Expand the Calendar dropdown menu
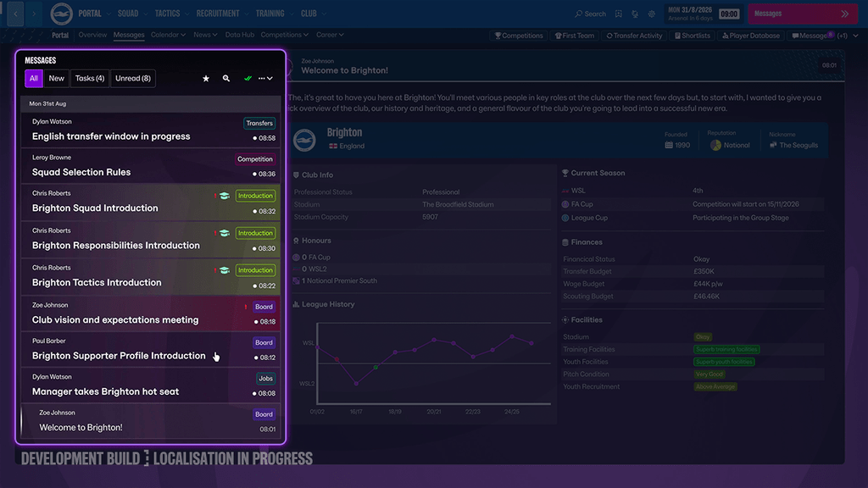This screenshot has width=868, height=488. tap(169, 35)
